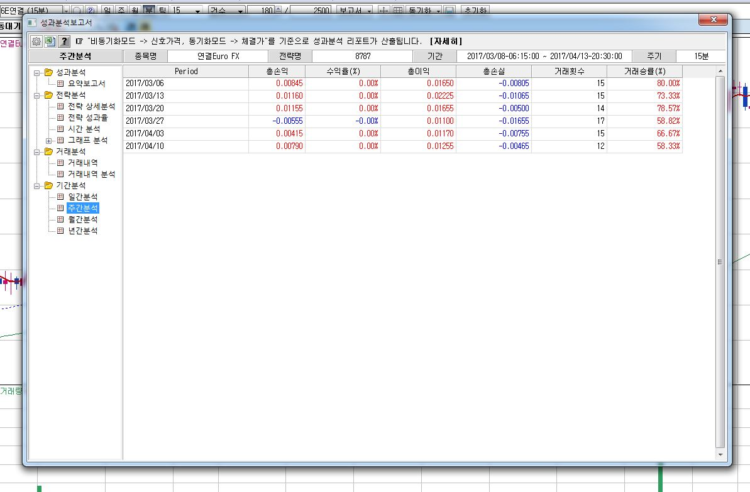Screen dimensions: 750x492
Task: Open help via the question mark icon
Action: (x=64, y=41)
